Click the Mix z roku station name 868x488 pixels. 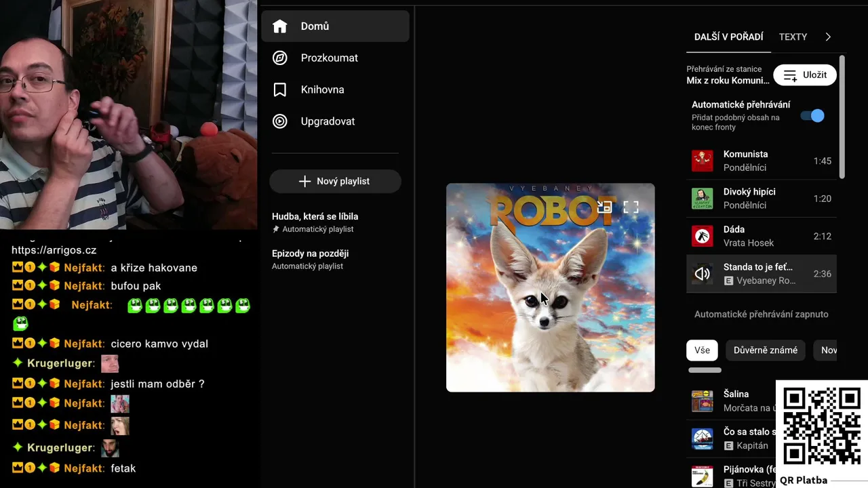point(728,81)
